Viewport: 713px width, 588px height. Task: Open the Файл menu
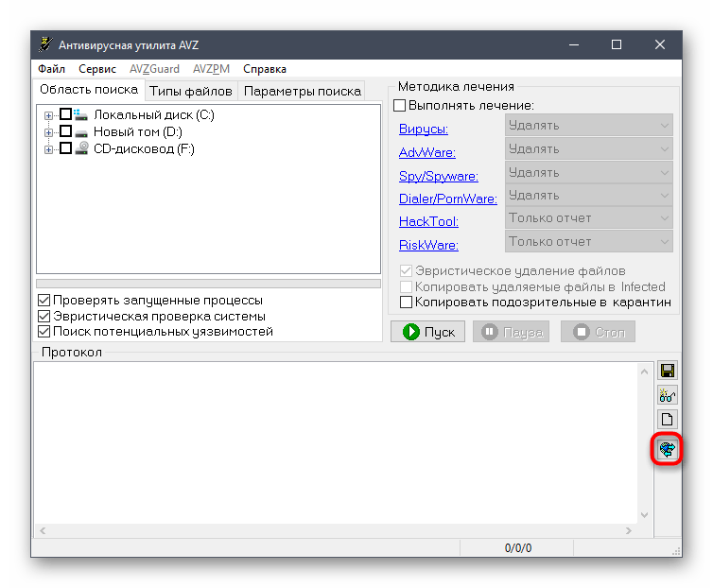point(51,69)
